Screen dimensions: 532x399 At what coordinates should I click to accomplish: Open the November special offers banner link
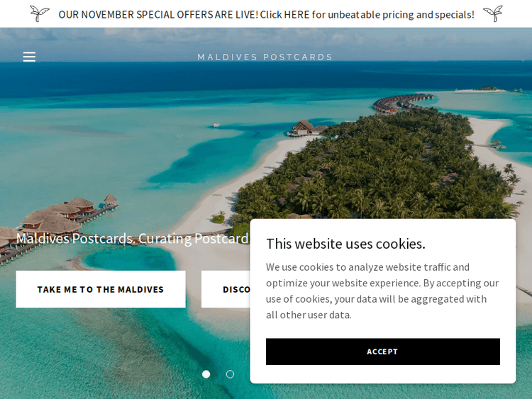(266, 15)
